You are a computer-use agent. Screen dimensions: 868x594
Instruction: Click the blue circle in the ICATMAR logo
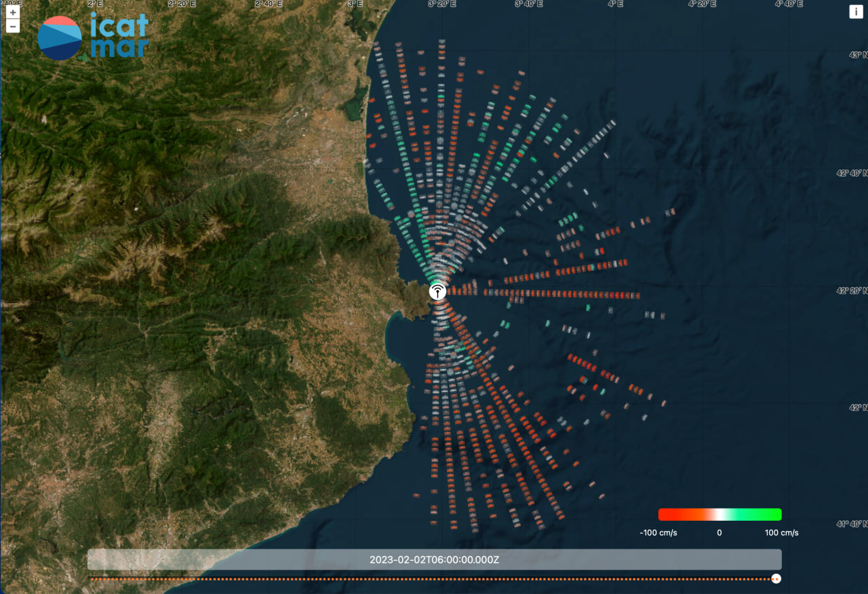61,37
